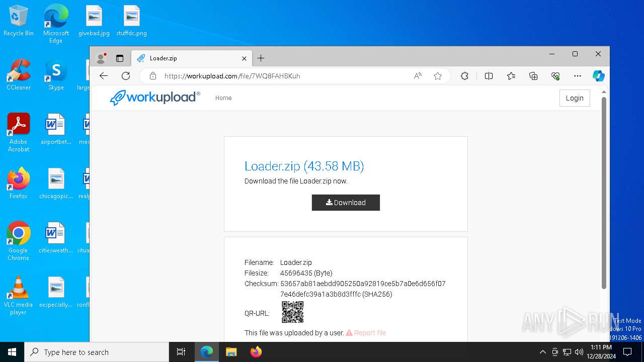Open Google Chrome desktop shortcut

[19, 241]
